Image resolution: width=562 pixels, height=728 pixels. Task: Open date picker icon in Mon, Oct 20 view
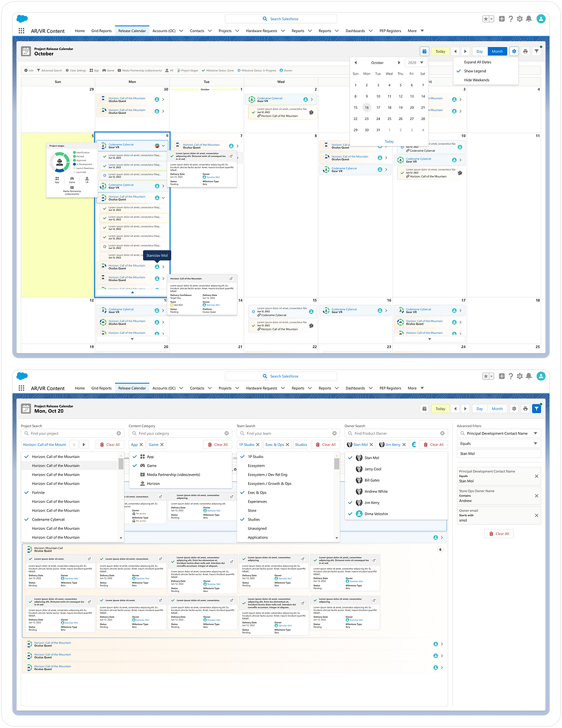coord(424,409)
